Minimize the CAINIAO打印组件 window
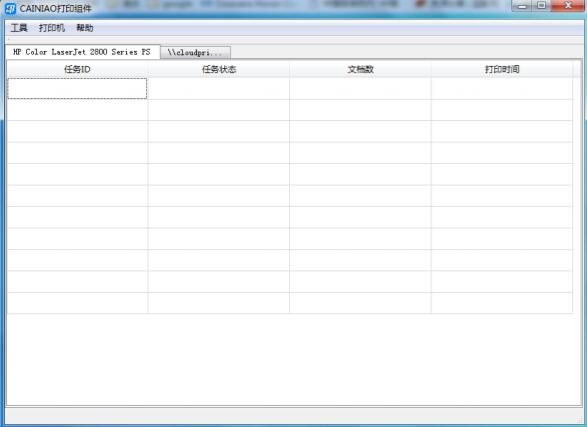This screenshot has width=587, height=427. point(522,6)
